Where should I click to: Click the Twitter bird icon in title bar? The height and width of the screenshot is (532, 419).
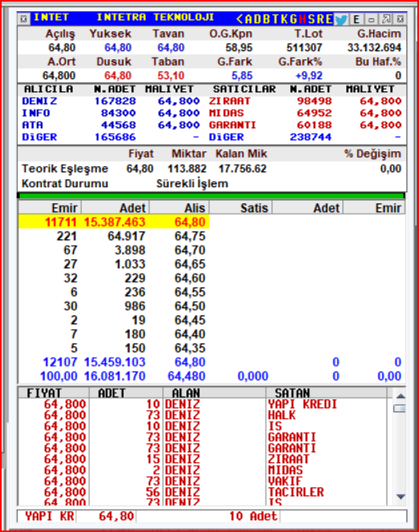click(341, 19)
